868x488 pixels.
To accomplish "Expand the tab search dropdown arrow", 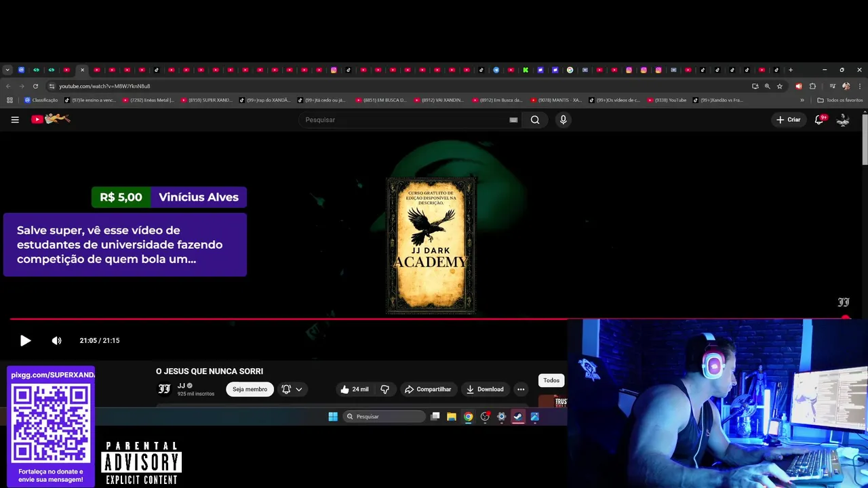I will click(7, 70).
